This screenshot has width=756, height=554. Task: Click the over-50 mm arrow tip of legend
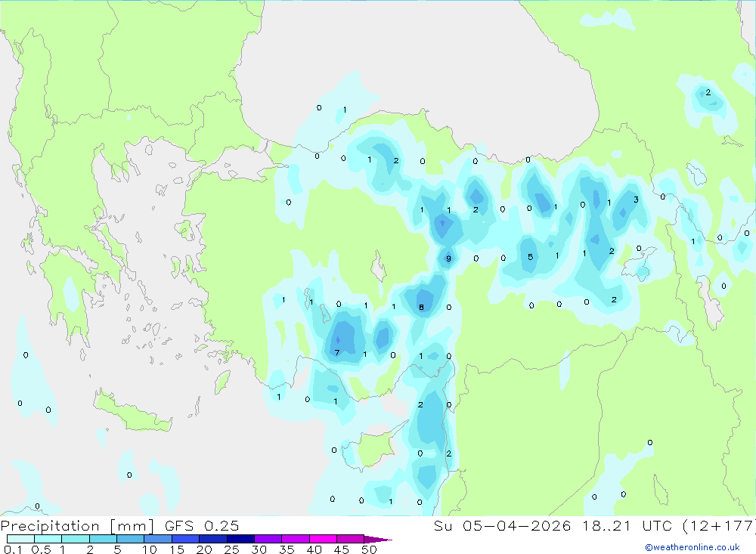coord(377,540)
